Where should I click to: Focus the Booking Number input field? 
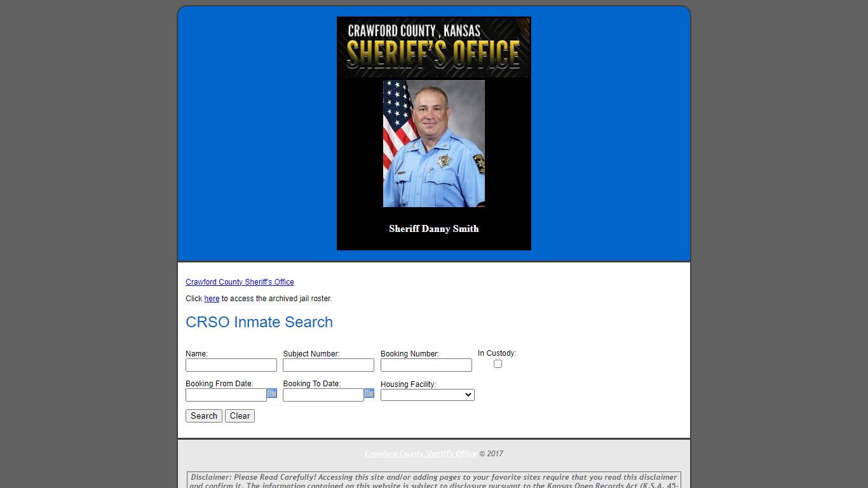tap(426, 365)
